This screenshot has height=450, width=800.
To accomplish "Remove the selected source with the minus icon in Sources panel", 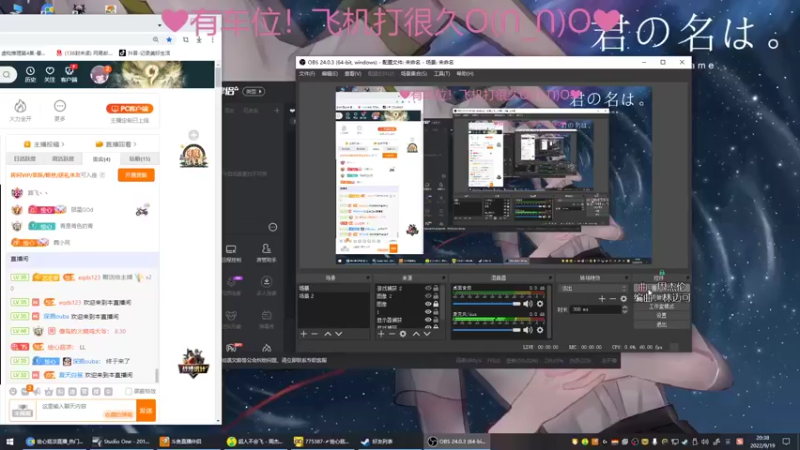I will coord(392,334).
